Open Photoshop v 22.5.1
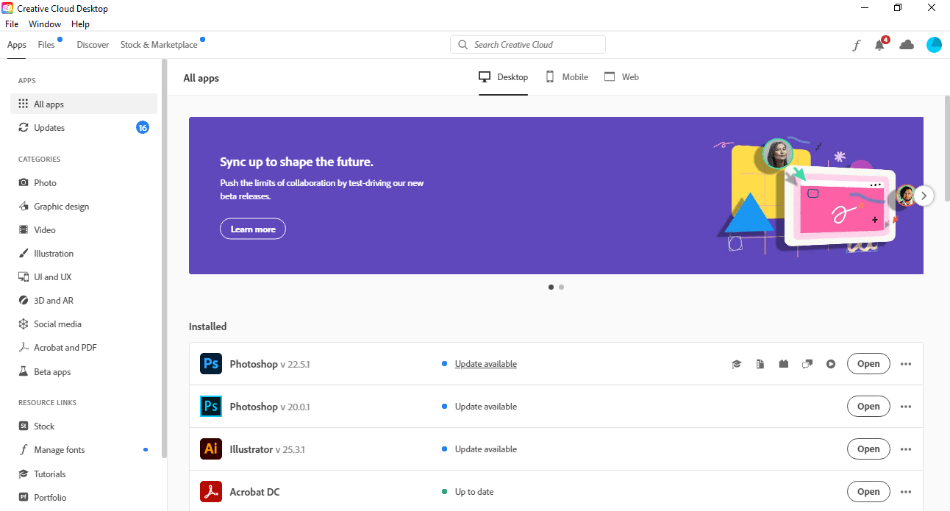 coord(868,364)
